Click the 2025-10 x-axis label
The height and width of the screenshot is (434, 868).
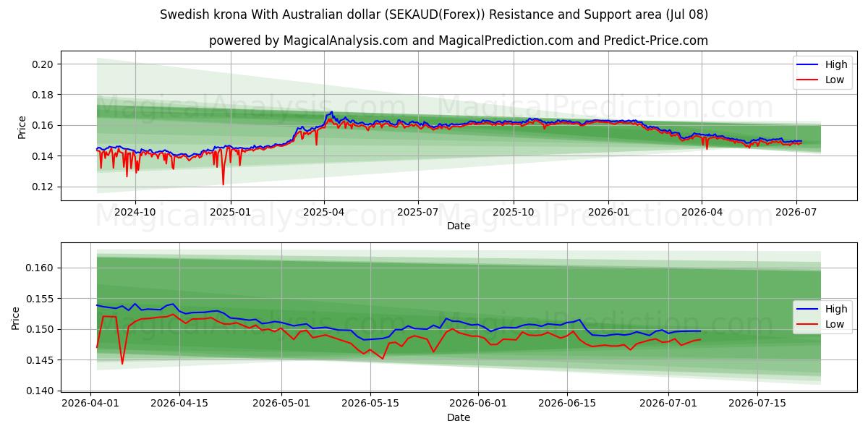click(x=514, y=212)
